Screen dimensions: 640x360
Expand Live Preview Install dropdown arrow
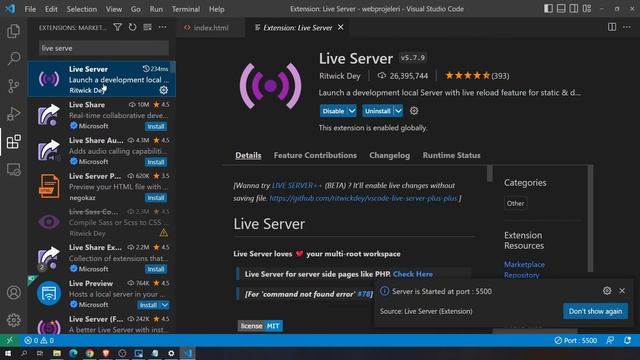(164, 305)
